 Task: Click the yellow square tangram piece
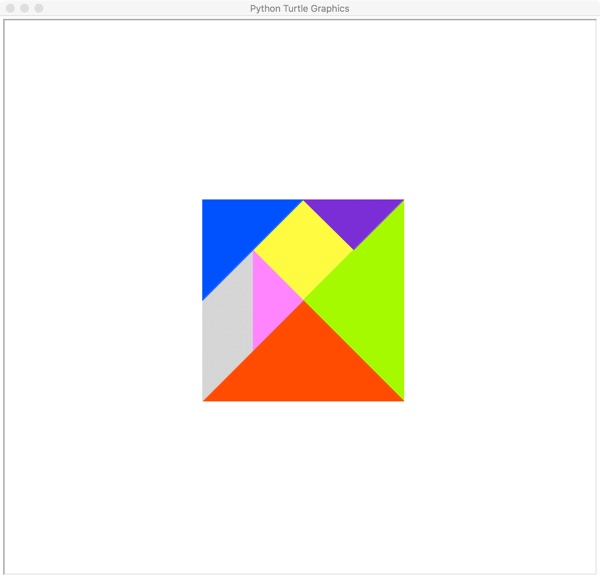[303, 250]
